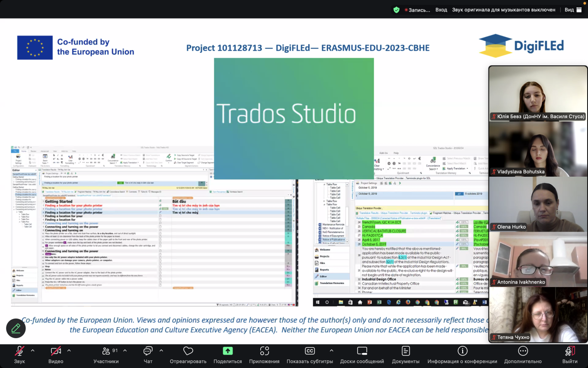Expand arrow next to Участники
The image size is (588, 368).
point(125,351)
